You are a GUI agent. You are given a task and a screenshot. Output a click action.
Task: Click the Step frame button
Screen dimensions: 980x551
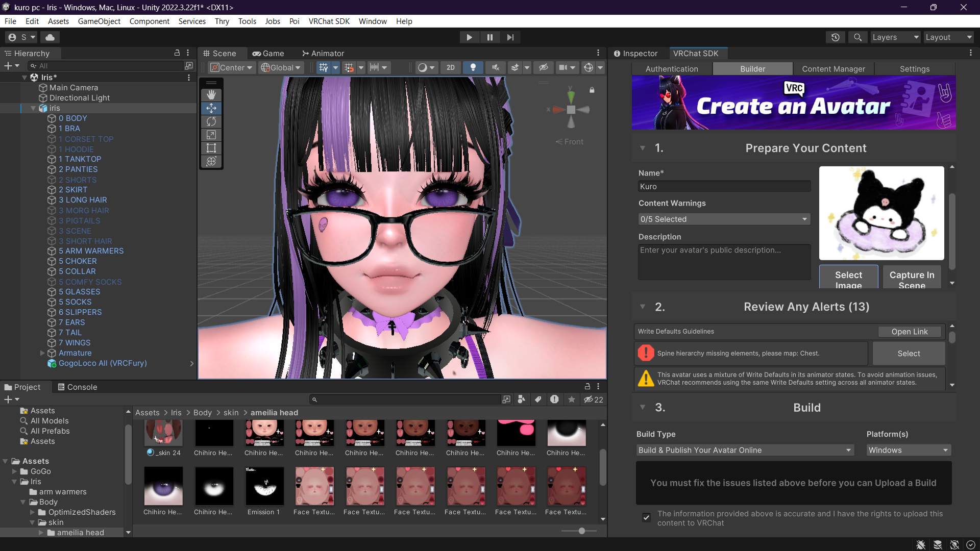(x=510, y=37)
